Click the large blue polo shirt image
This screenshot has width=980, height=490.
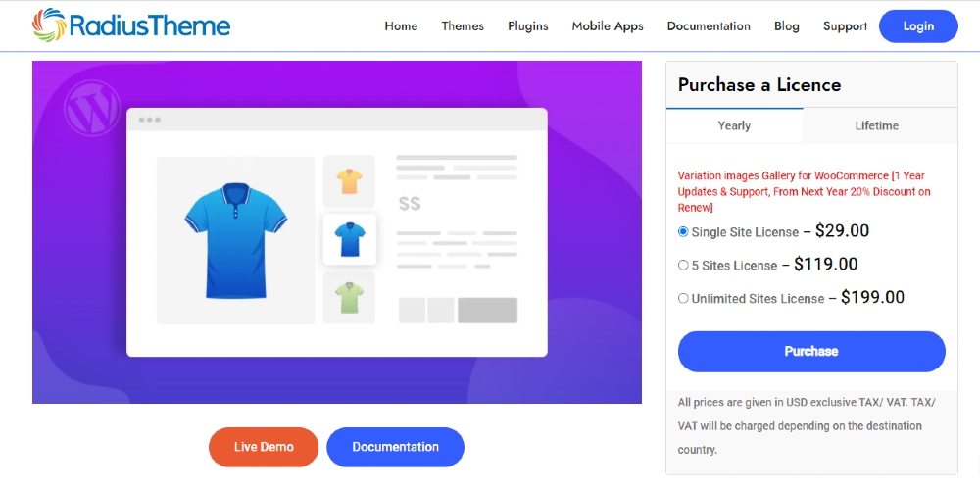click(235, 241)
